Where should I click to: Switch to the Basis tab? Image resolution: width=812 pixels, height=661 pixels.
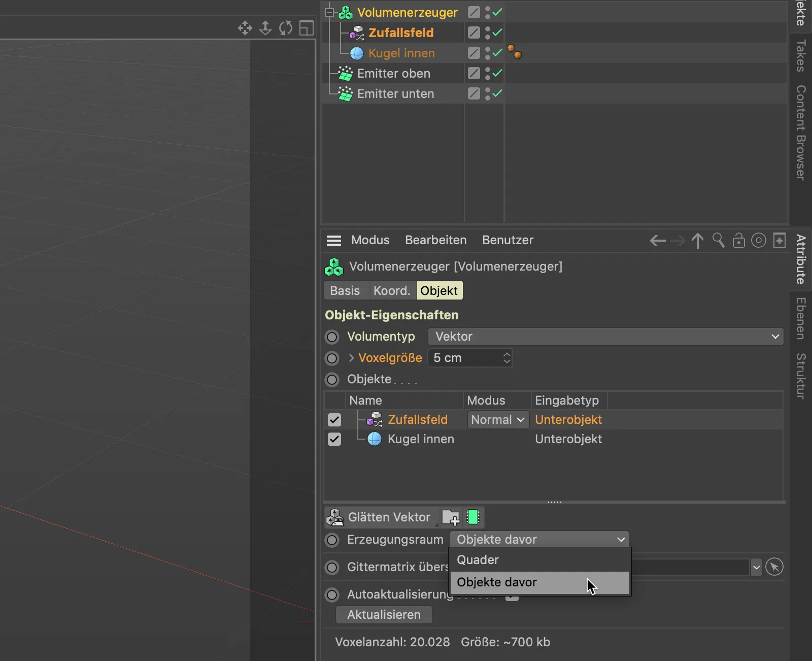(x=345, y=291)
